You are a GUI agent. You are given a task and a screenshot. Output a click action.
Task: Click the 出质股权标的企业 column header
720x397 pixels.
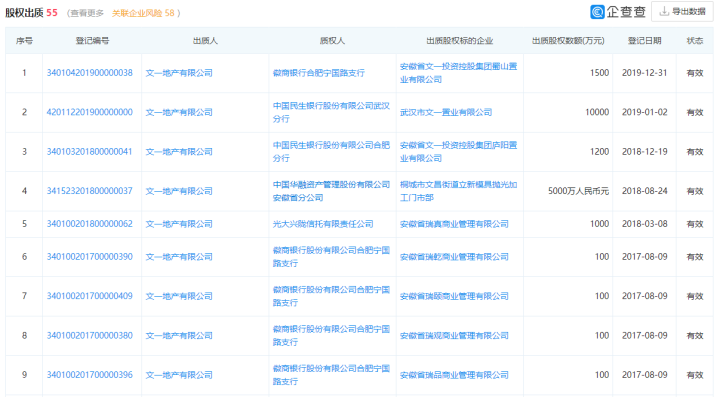[460, 41]
